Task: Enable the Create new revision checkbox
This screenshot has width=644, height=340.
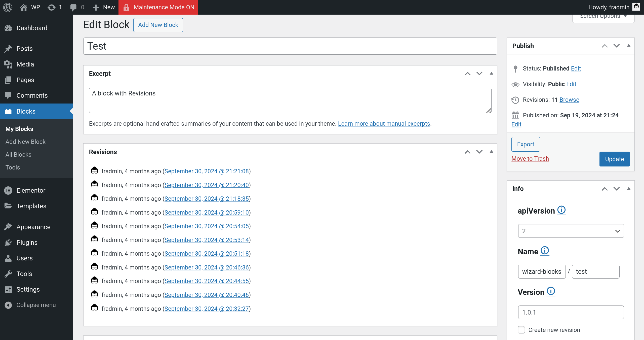Action: coord(521,330)
